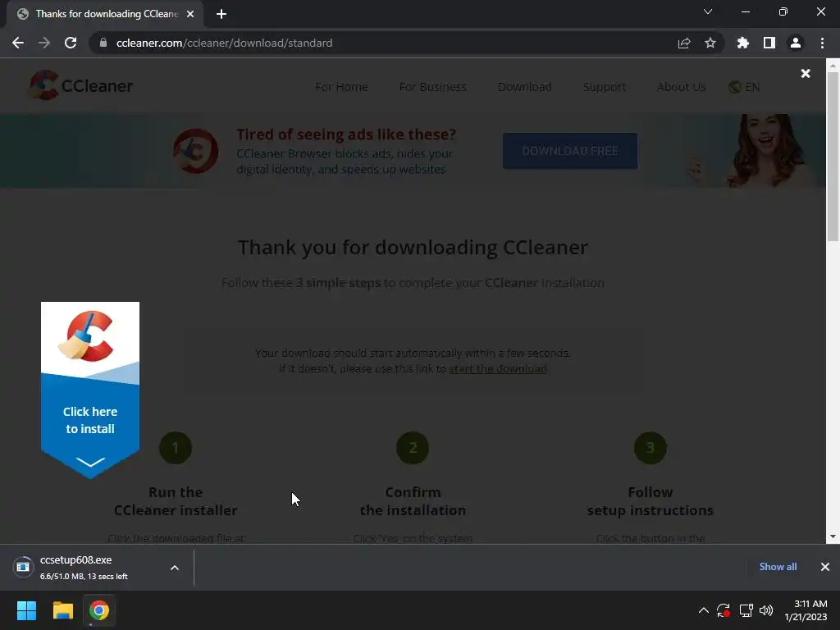The image size is (840, 630).
Task: View site info via the padlock icon
Action: (103, 43)
